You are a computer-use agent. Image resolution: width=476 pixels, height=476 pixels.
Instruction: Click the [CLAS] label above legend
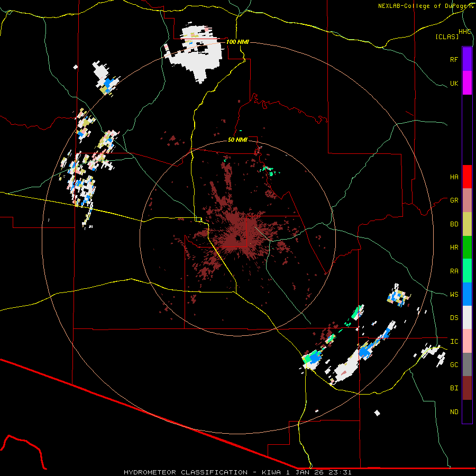click(x=447, y=36)
